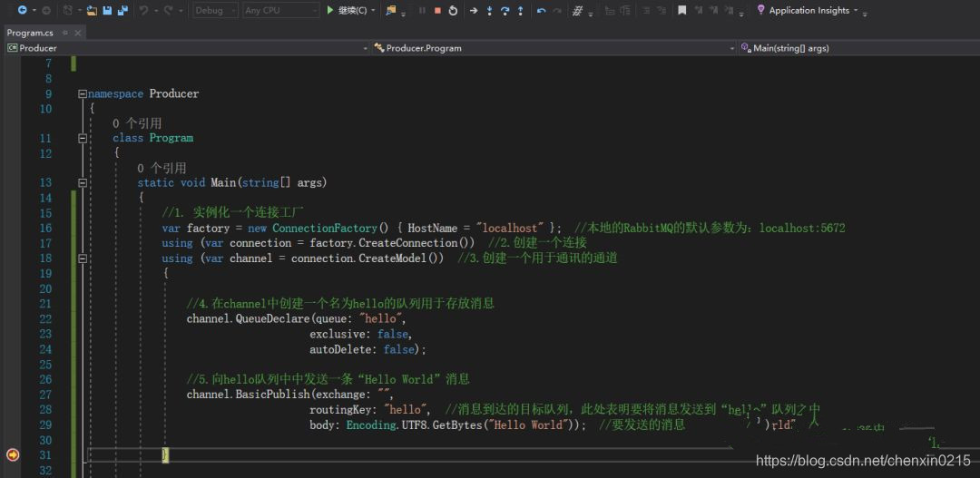Click ConnectionFactory on line 16
980x478 pixels.
[324, 228]
